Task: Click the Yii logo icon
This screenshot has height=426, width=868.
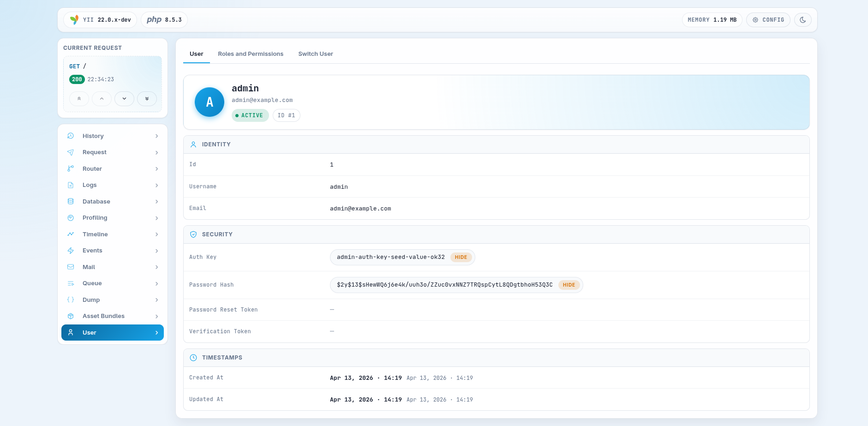Action: [74, 20]
